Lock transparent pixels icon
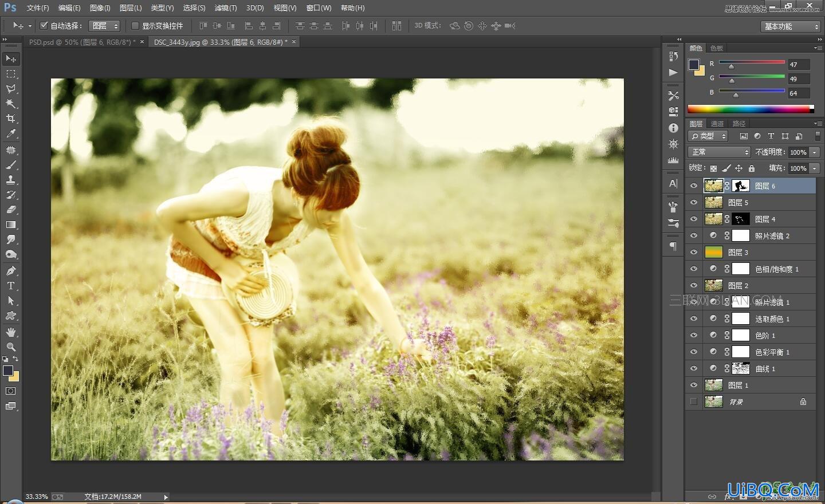 (713, 168)
